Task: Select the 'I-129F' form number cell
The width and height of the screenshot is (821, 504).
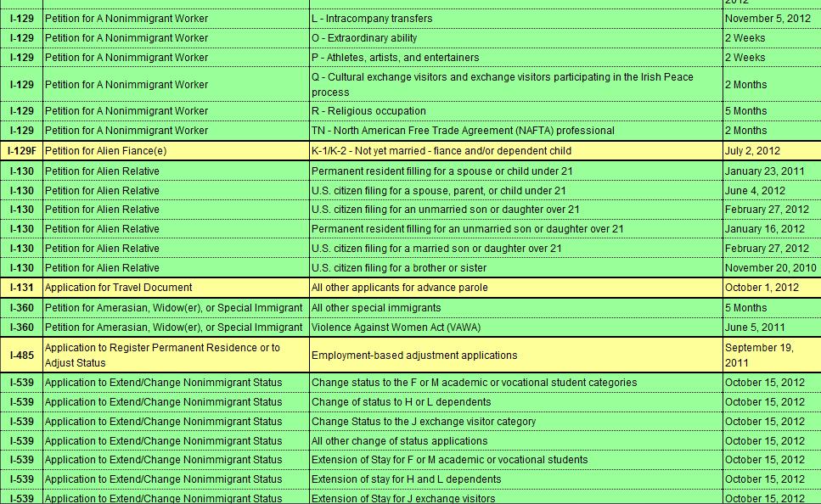Action: [21, 151]
